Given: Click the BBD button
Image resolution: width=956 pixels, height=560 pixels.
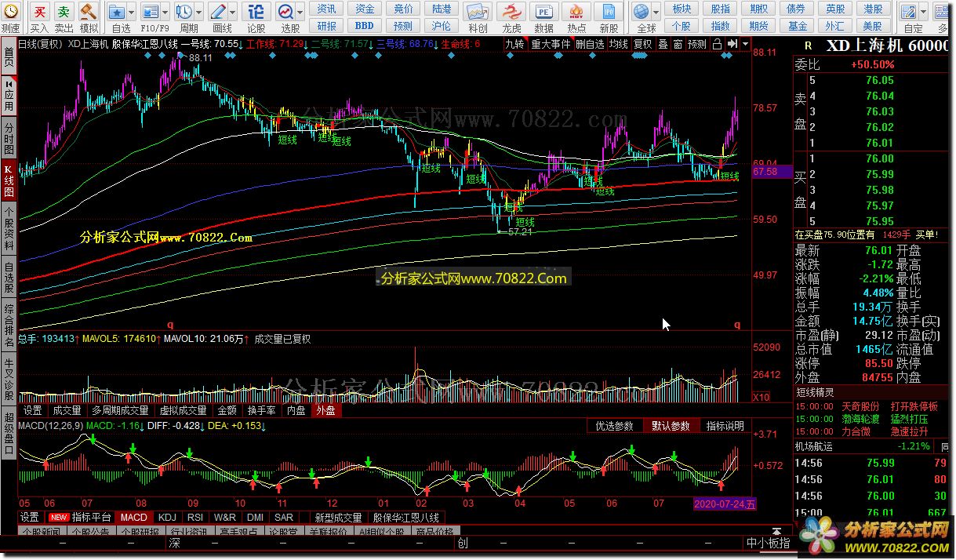Looking at the screenshot, I should pyautogui.click(x=365, y=26).
